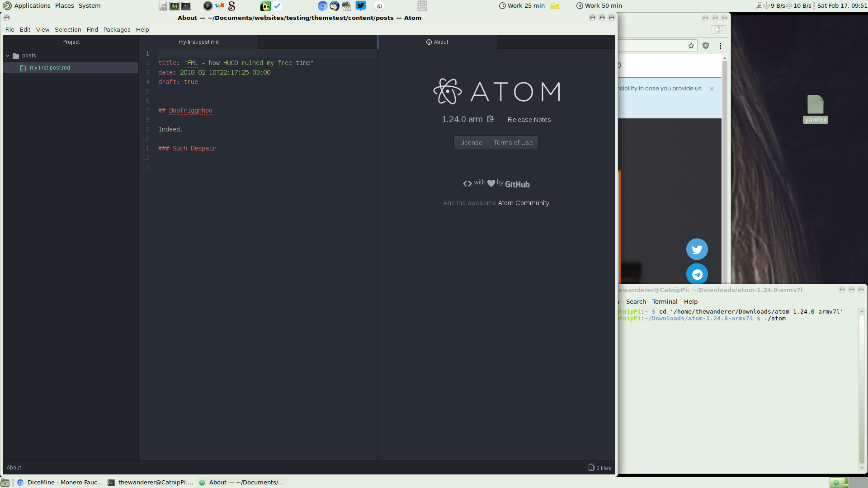Open the shield extension icon in browser toolbar

click(706, 46)
